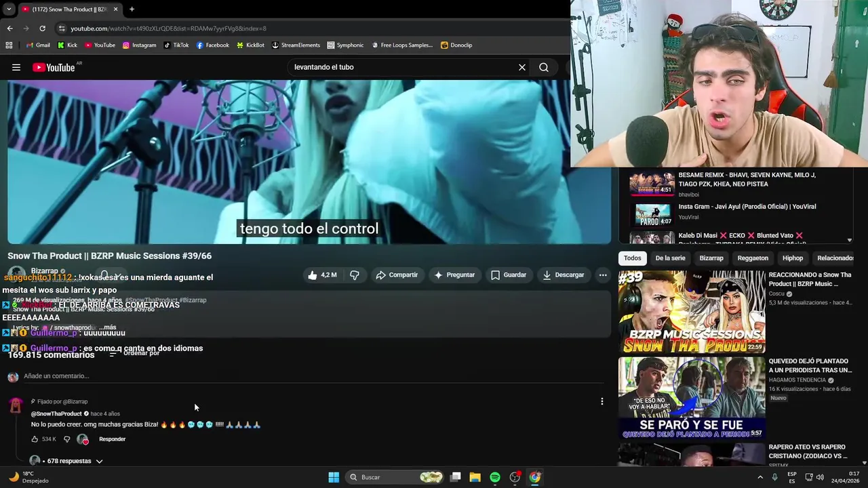The image size is (868, 488).
Task: Select the Relacionado filter chip
Action: [835, 258]
